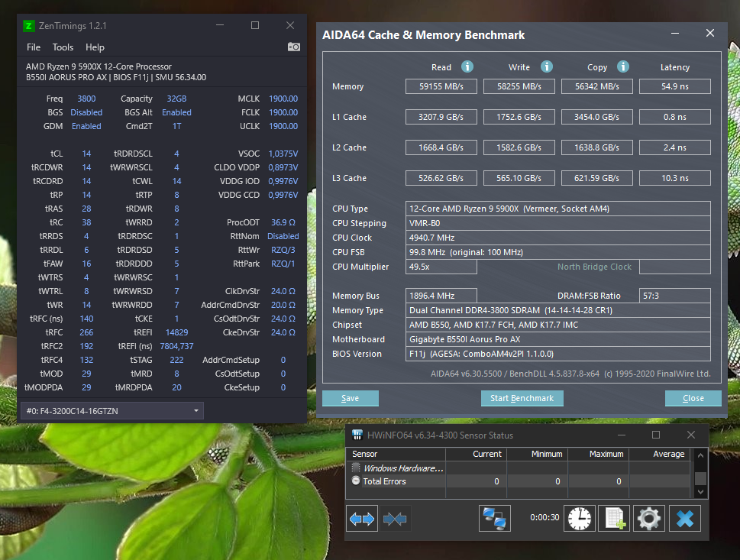
Task: Open the Help menu in ZenTimings
Action: [95, 47]
